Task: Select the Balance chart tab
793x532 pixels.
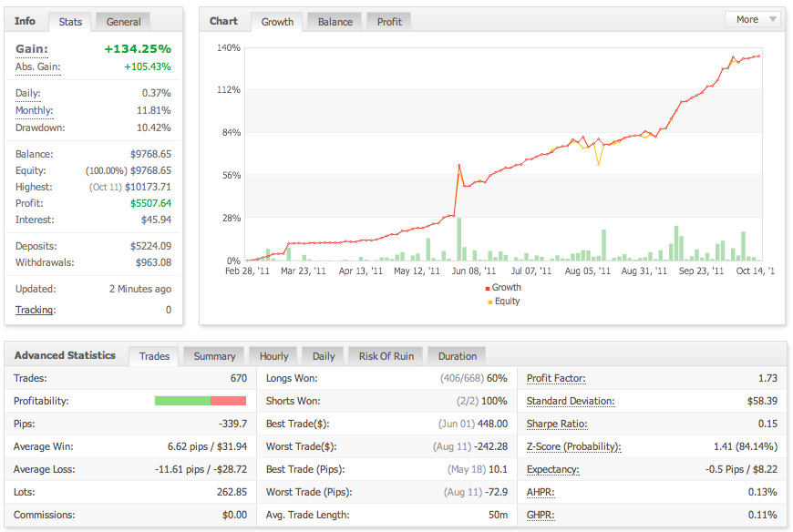Action: coord(335,22)
